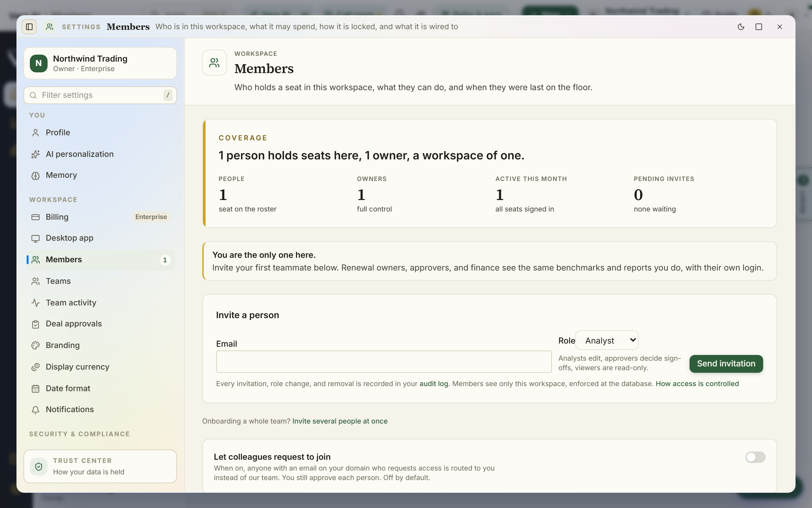
Task: Open Desktop app settings
Action: (x=101, y=238)
